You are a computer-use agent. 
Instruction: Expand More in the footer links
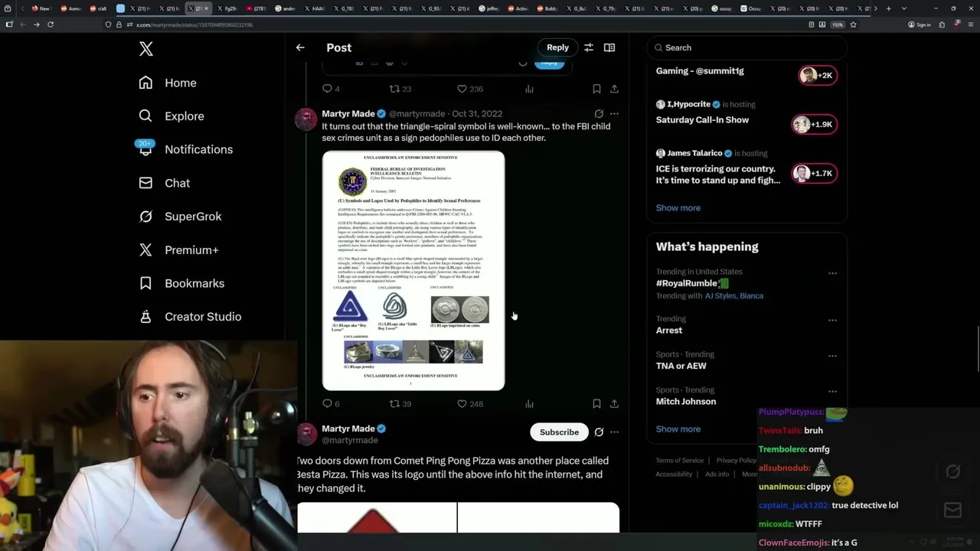(750, 474)
